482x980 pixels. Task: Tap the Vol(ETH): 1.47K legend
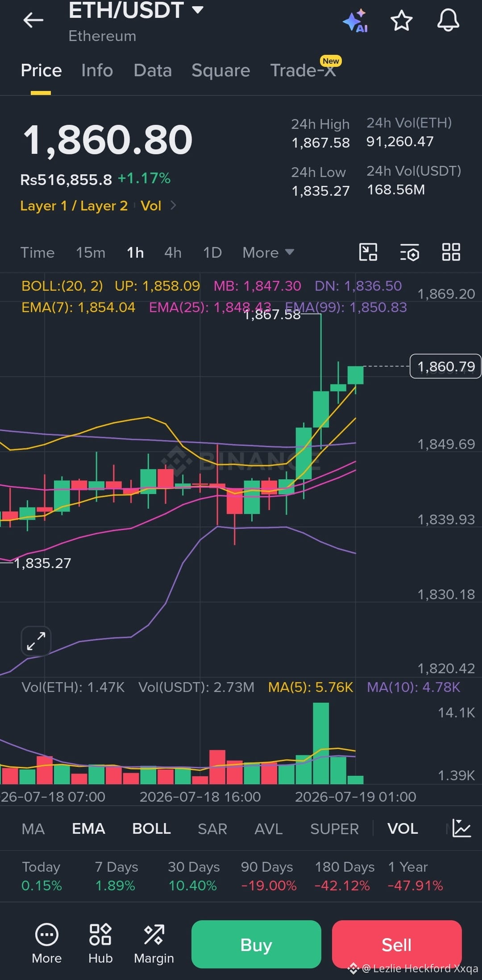pyautogui.click(x=73, y=687)
